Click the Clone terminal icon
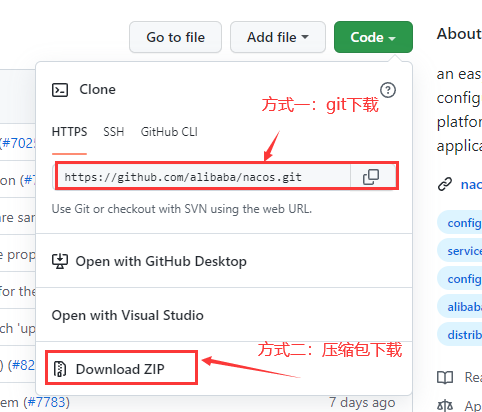This screenshot has height=412, width=482. pos(60,90)
